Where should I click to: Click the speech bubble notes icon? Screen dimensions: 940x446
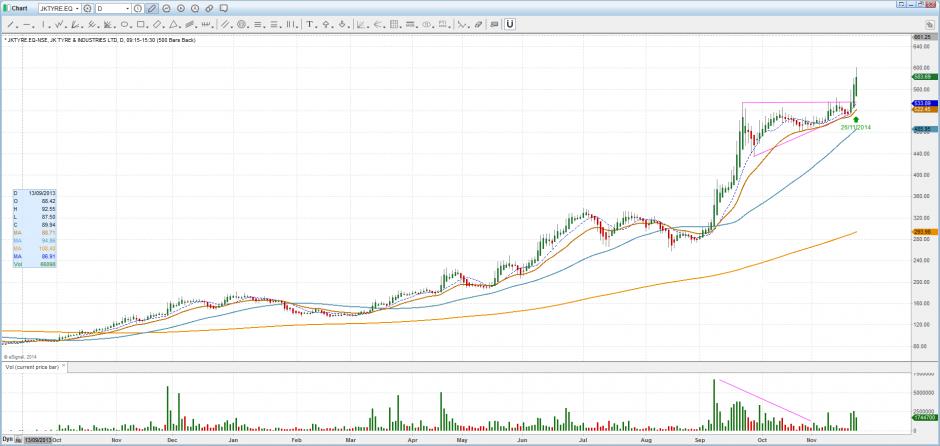pyautogui.click(x=224, y=8)
